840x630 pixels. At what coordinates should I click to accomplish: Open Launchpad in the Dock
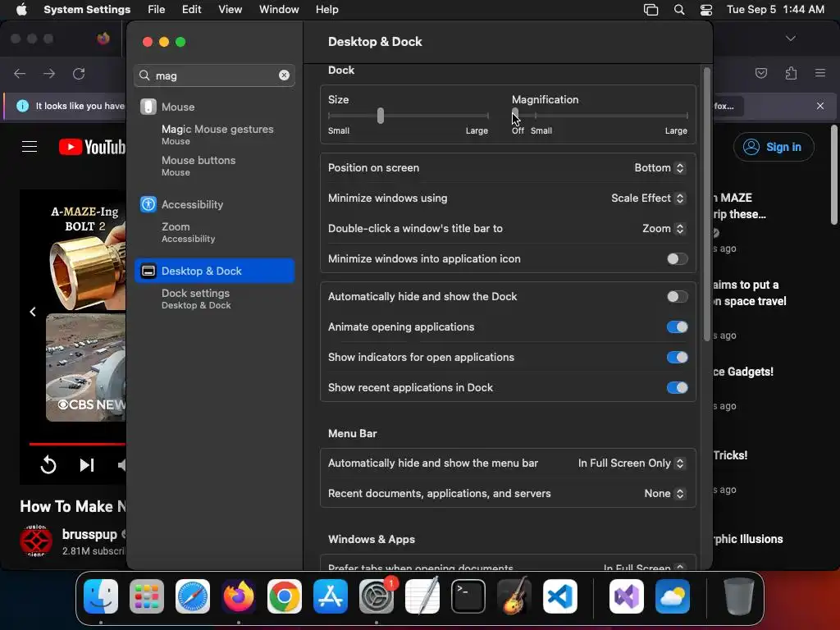point(147,596)
